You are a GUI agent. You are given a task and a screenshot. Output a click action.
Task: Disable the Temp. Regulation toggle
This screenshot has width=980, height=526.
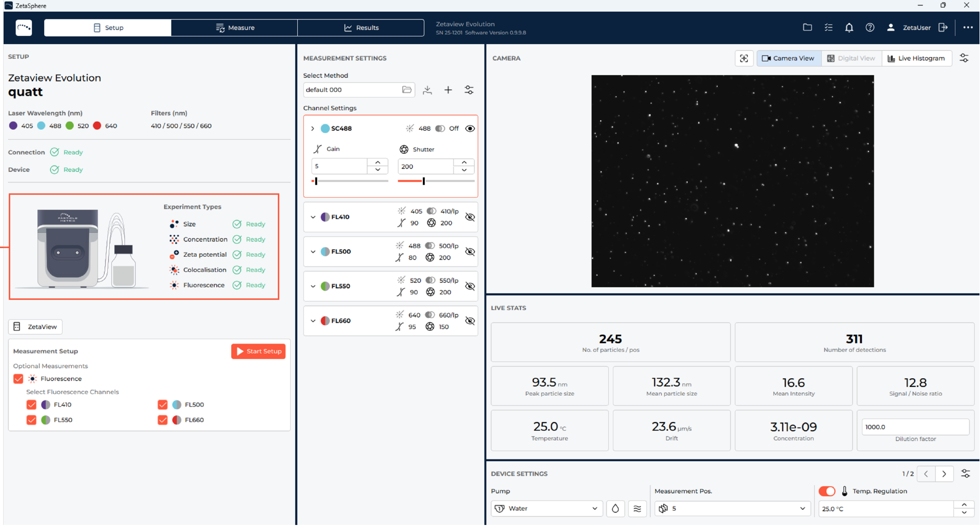tap(826, 491)
